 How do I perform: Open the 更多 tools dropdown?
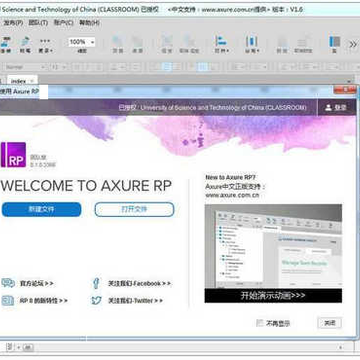tap(46, 45)
